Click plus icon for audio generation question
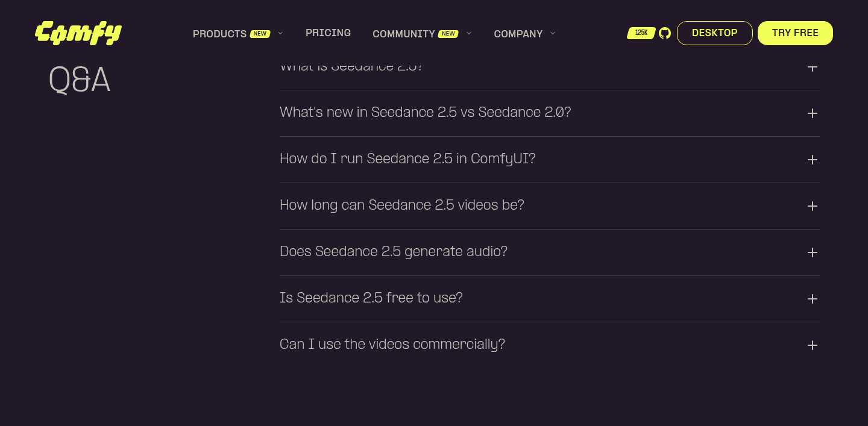Viewport: 868px width, 426px height. click(813, 252)
